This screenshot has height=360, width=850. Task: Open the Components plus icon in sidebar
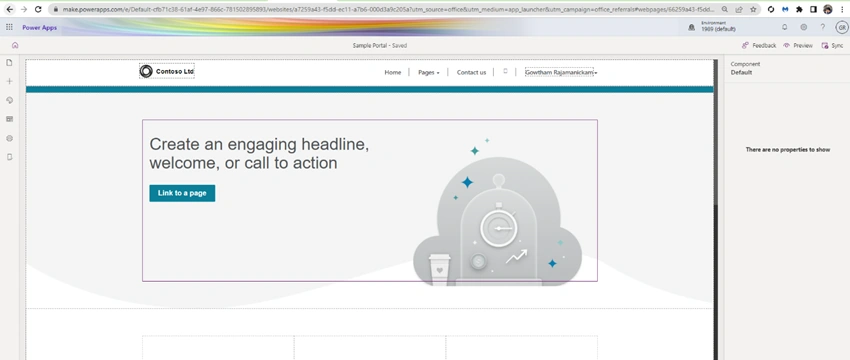[9, 81]
